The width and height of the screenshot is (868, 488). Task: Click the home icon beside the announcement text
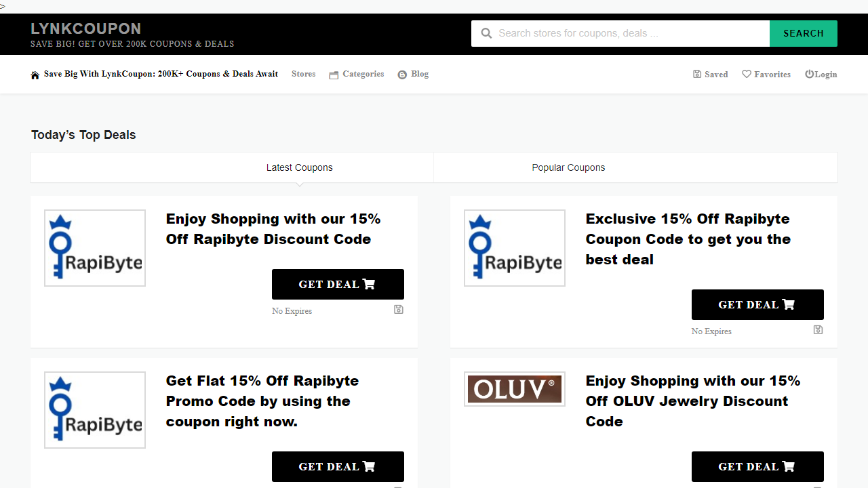tap(35, 74)
